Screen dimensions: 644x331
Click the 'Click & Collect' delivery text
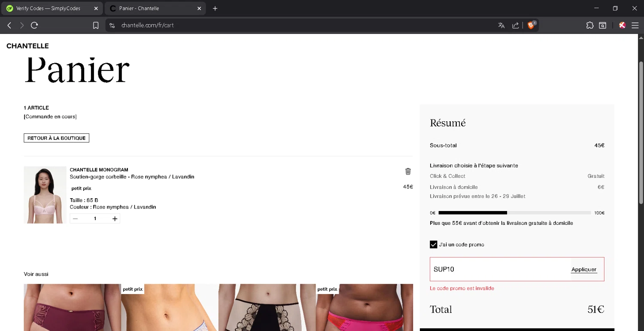pyautogui.click(x=447, y=176)
